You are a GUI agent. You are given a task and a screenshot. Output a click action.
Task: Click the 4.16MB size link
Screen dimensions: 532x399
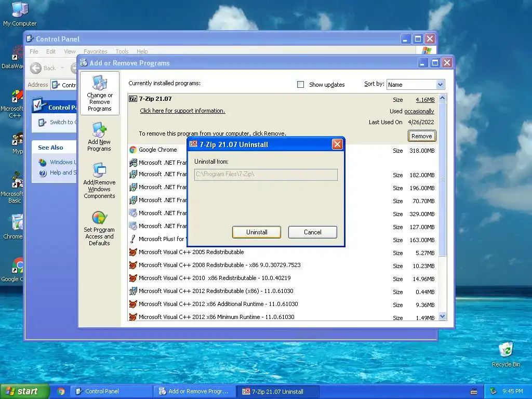click(x=425, y=100)
